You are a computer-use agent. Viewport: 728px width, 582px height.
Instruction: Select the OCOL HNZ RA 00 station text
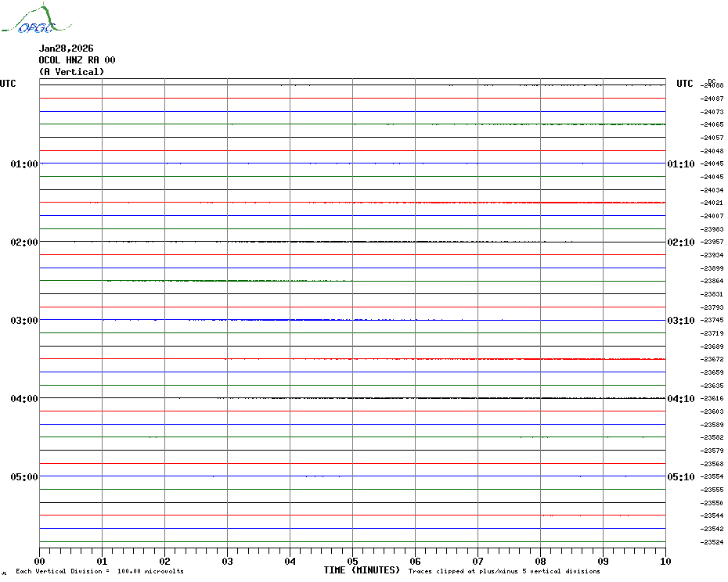point(77,60)
